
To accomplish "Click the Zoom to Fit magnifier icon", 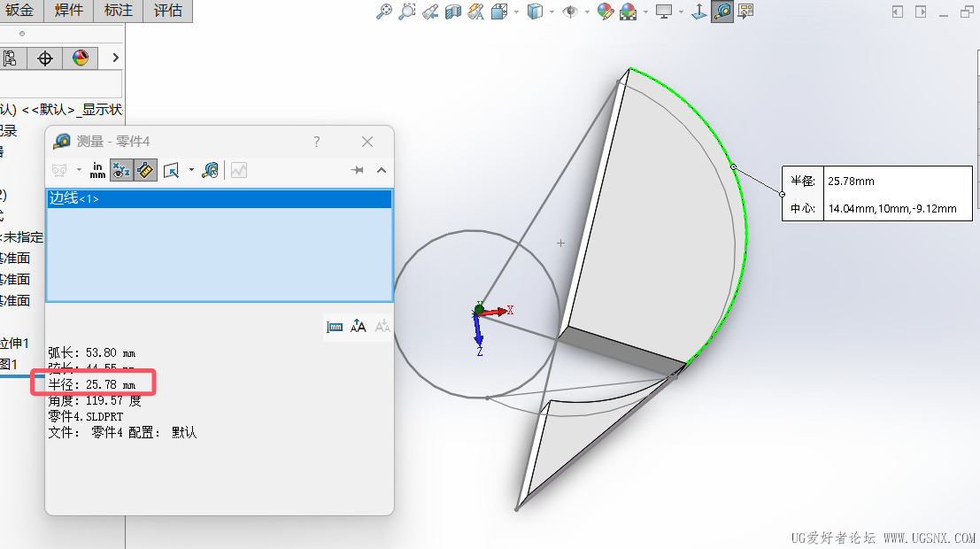I will coord(383,12).
